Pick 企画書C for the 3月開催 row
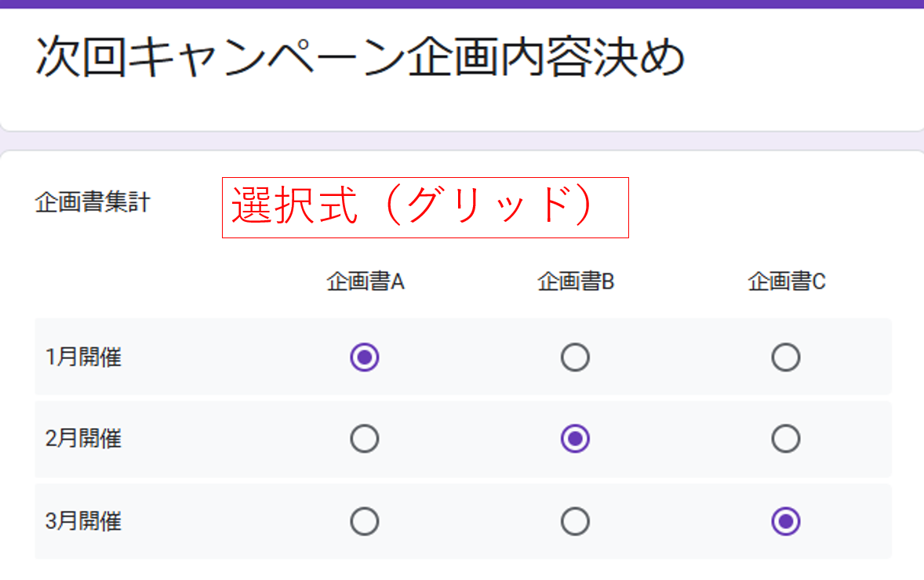Image resolution: width=924 pixels, height=580 pixels. pyautogui.click(x=785, y=521)
